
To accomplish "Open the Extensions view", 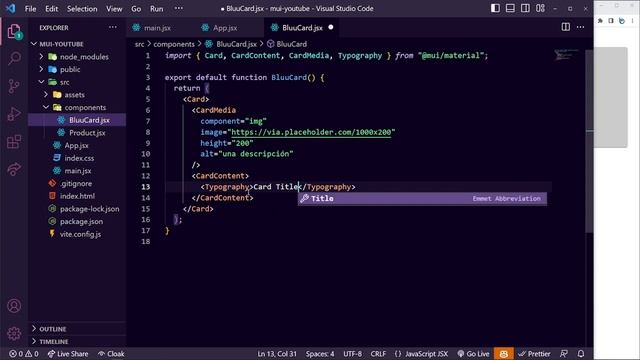I will (x=14, y=142).
